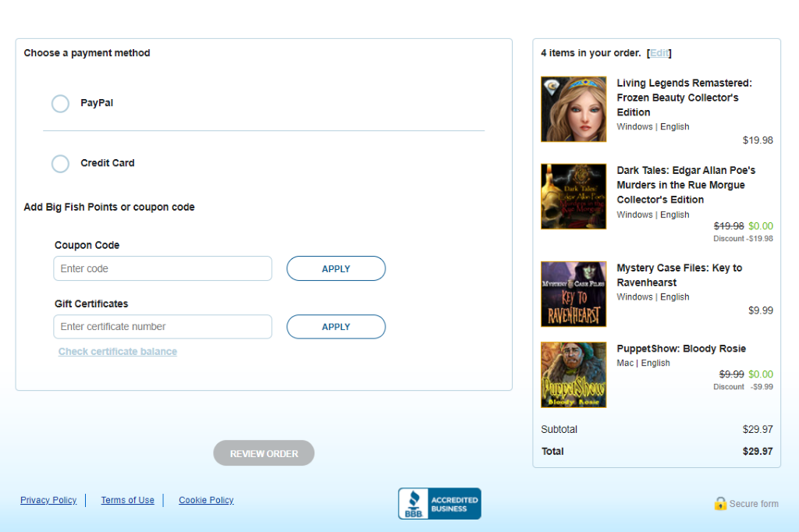Click the BBB Accredited Business badge

440,503
